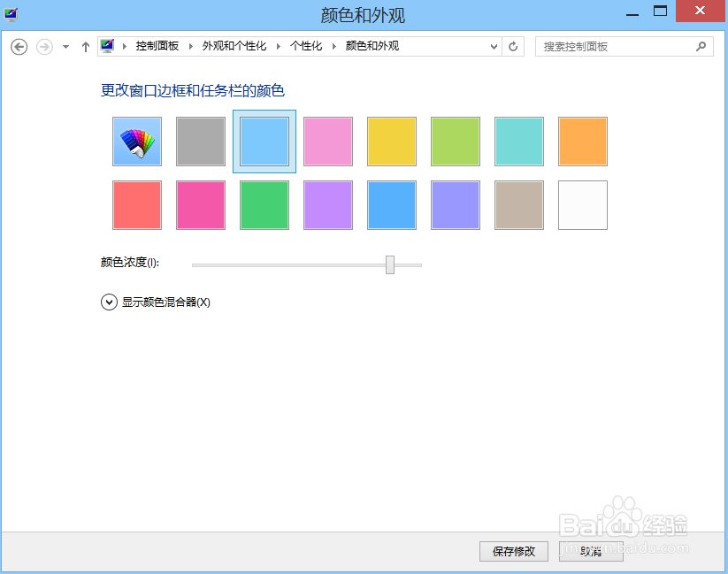Select the orange color swatch in the top row
Viewport: 728px width, 574px height.
point(582,141)
